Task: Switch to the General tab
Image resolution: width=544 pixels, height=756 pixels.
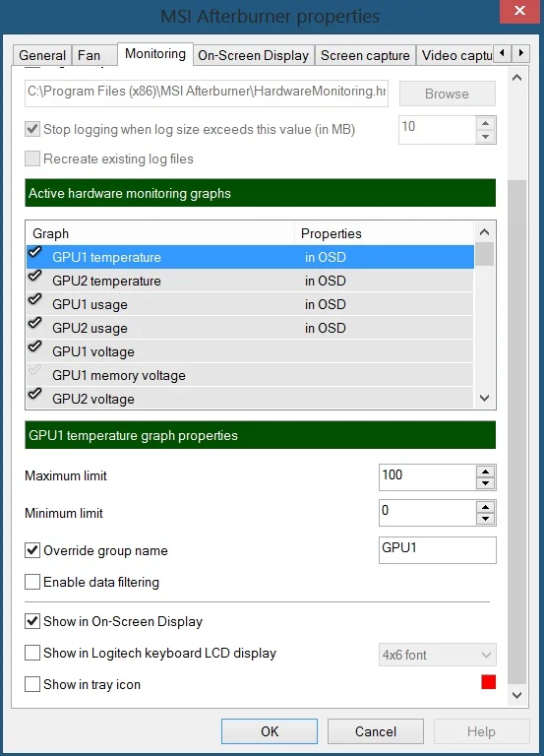Action: 42,55
